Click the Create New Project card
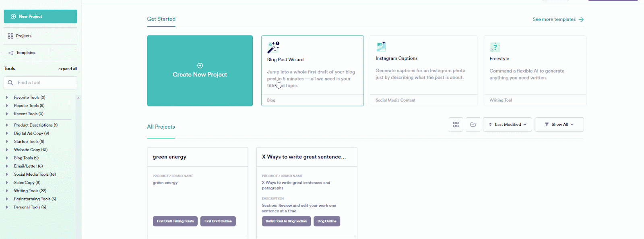 click(x=200, y=71)
